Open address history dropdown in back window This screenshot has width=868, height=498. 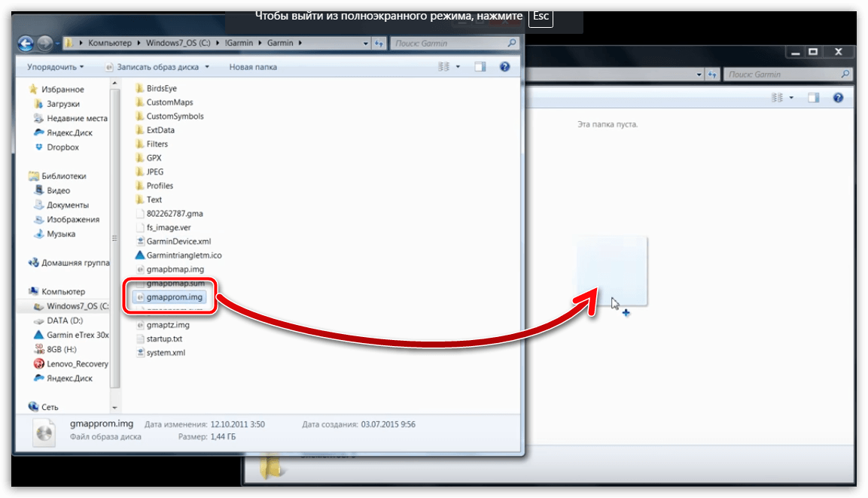(699, 74)
